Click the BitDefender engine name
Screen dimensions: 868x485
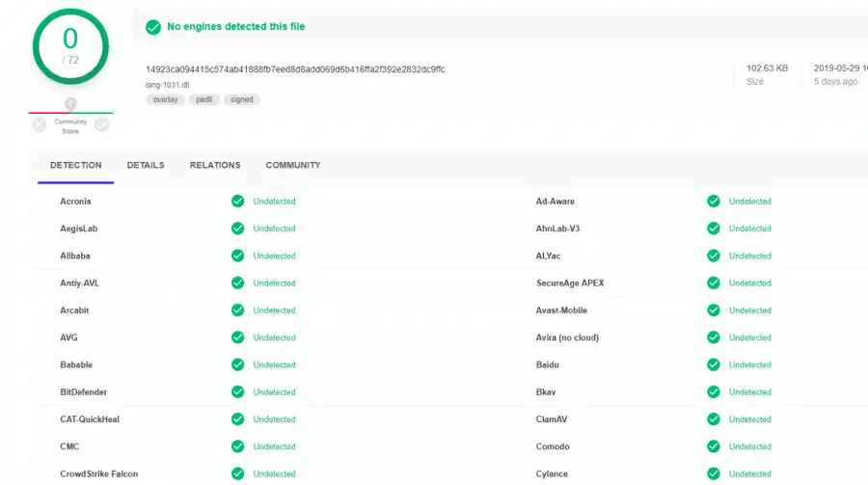tap(84, 392)
